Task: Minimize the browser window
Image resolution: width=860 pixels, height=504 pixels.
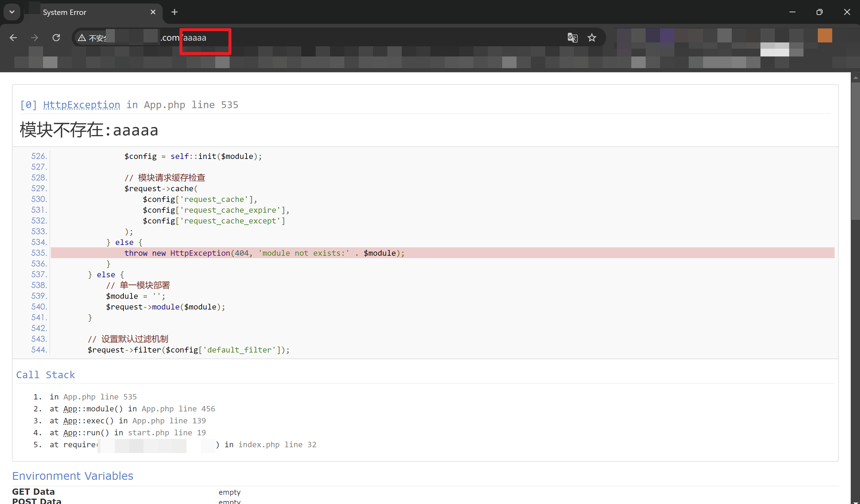Action: pos(792,12)
